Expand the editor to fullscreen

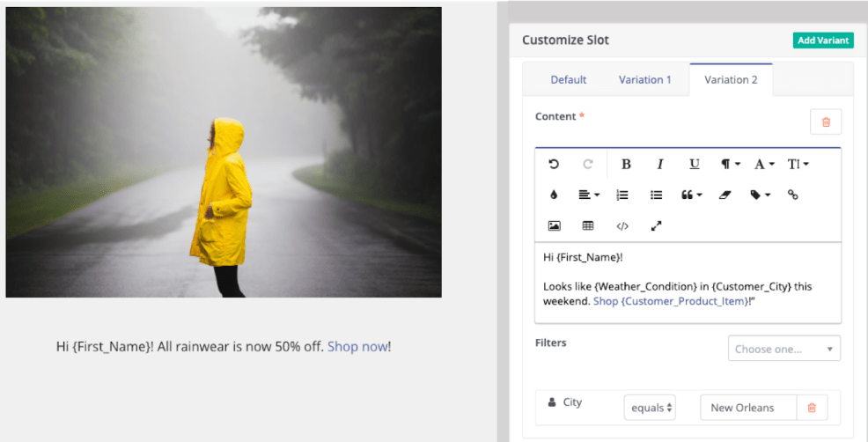[x=656, y=226]
